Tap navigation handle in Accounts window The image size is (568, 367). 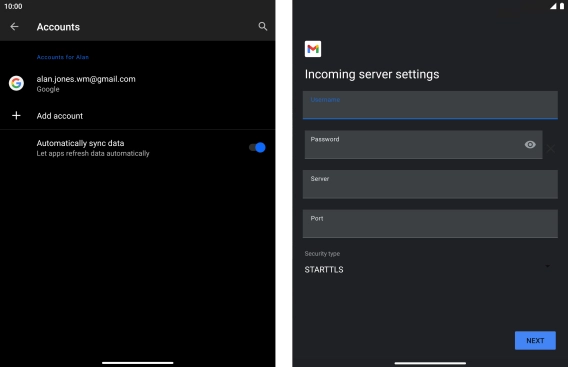click(138, 363)
